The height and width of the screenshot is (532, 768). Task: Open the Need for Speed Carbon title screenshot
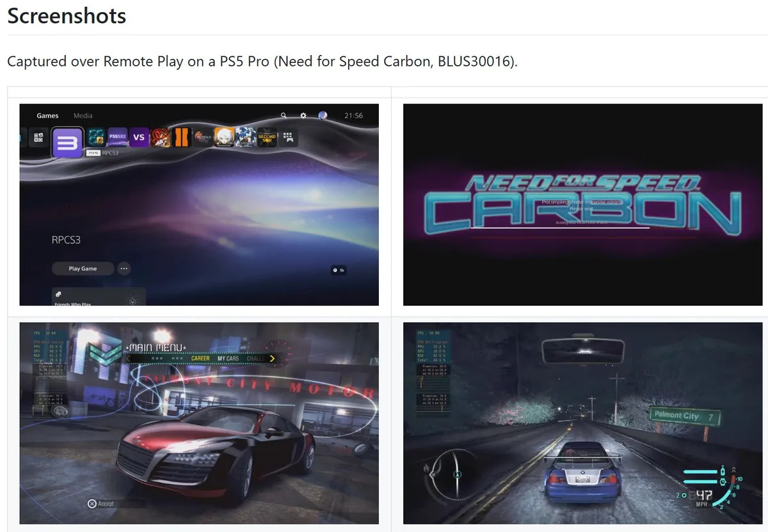(582, 205)
